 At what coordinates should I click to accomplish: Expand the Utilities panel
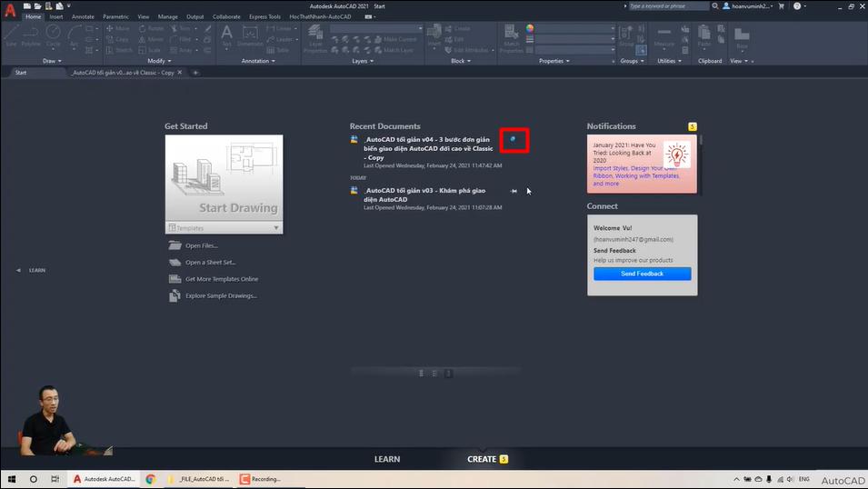click(669, 61)
